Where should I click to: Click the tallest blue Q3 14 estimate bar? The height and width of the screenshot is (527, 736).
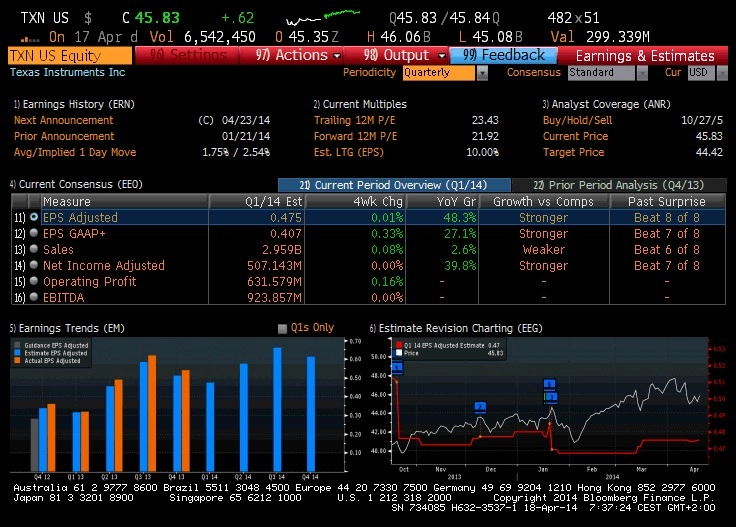(277, 409)
